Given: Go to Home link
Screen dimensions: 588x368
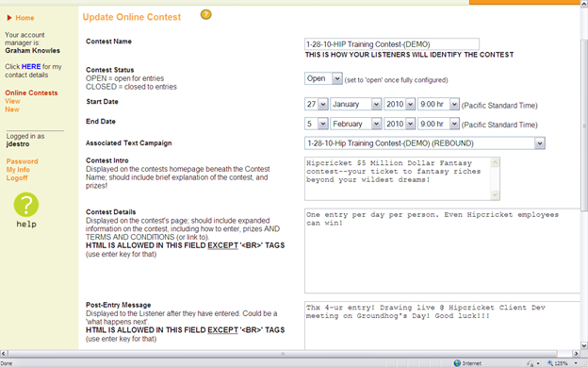Looking at the screenshot, I should point(24,18).
